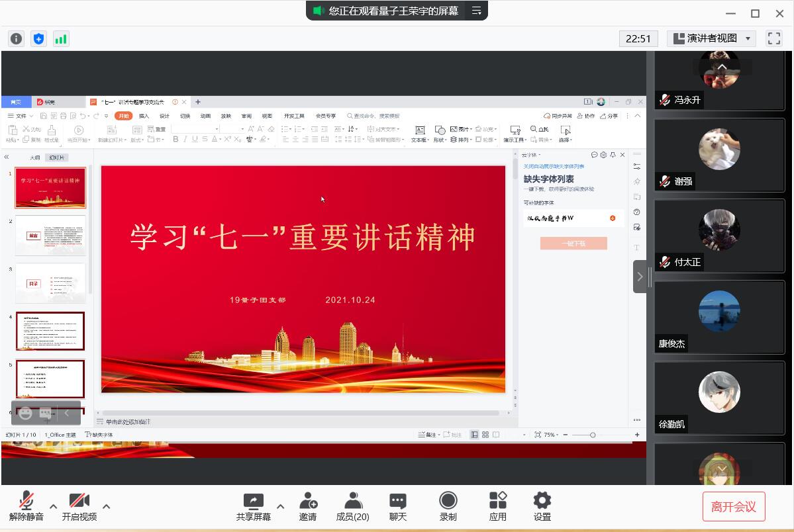
Task: Unmute microphone with 解除静音
Action: click(x=26, y=506)
